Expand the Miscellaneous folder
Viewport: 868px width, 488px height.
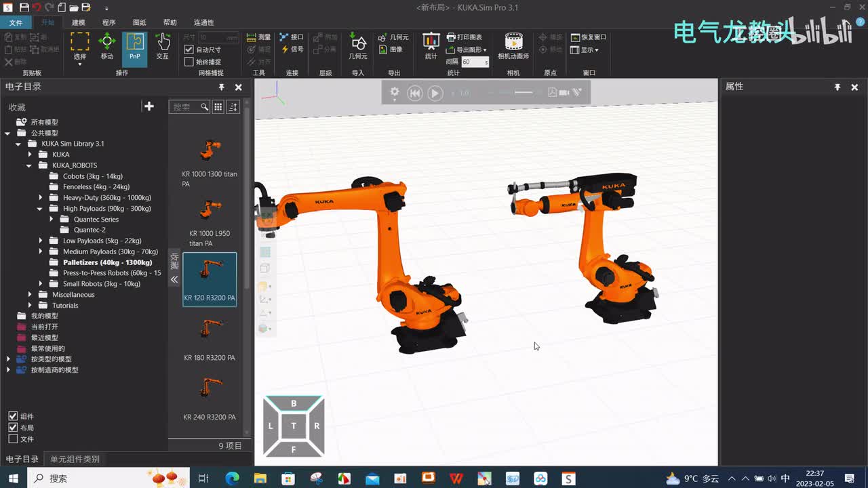30,295
